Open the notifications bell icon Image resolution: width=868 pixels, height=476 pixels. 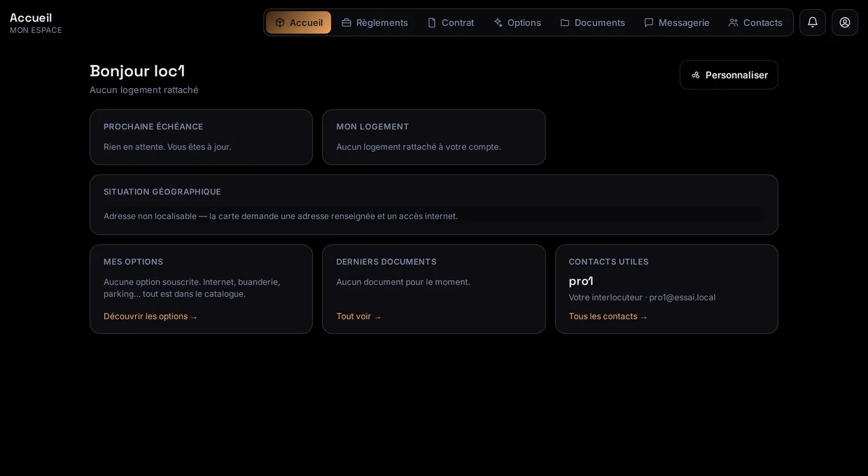812,22
